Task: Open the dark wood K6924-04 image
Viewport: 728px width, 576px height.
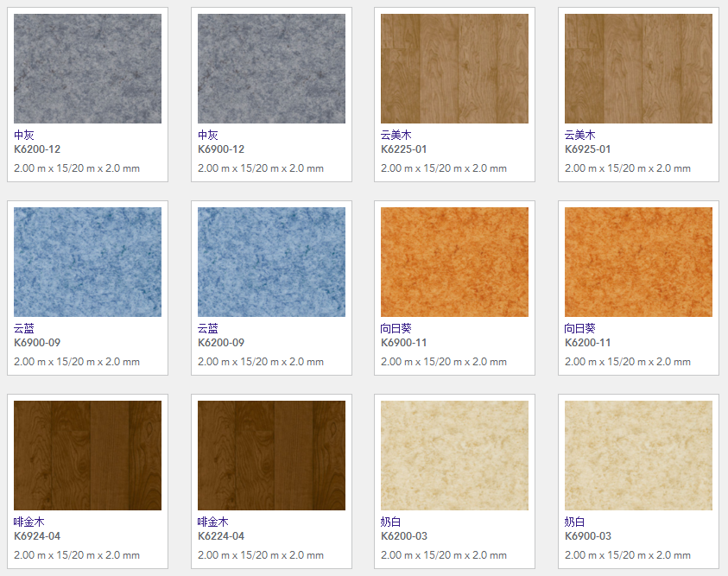Action: [87, 455]
